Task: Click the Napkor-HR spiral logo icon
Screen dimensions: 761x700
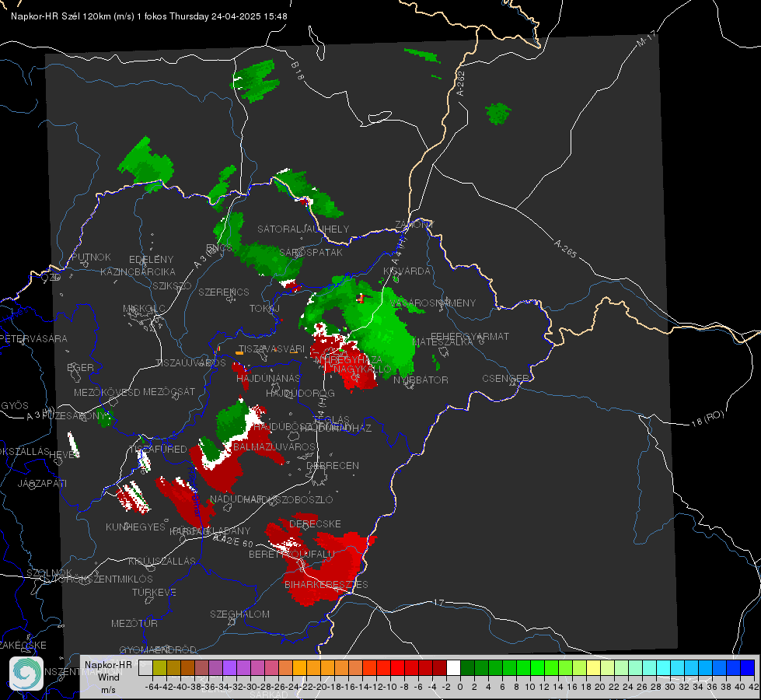Action: pos(26,674)
